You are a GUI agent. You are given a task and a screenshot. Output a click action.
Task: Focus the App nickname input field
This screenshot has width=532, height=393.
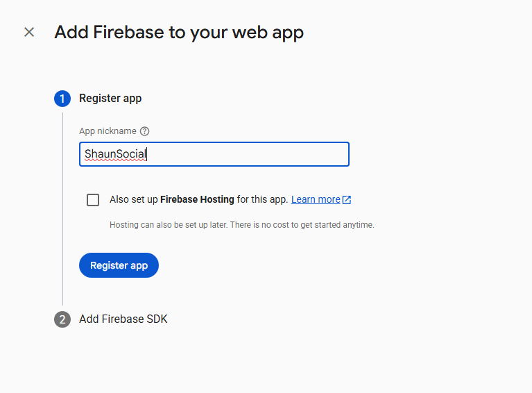point(243,154)
